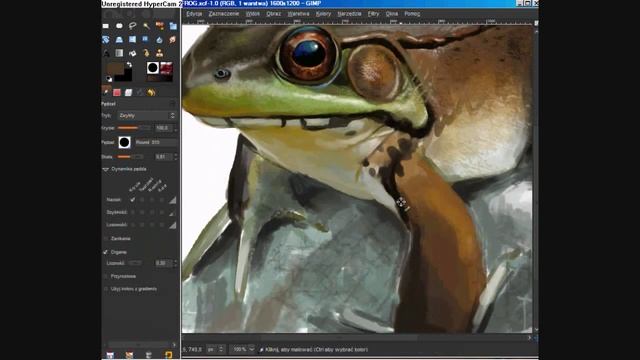Open the Undo History tab yellow arrow icon
The image size is (640, 360).
pos(151,93)
